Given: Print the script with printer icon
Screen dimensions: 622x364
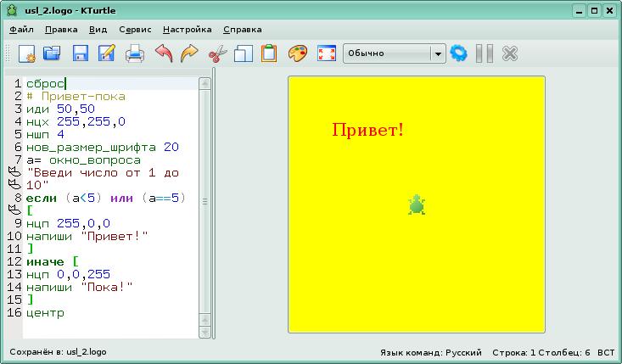Looking at the screenshot, I should click(x=135, y=53).
